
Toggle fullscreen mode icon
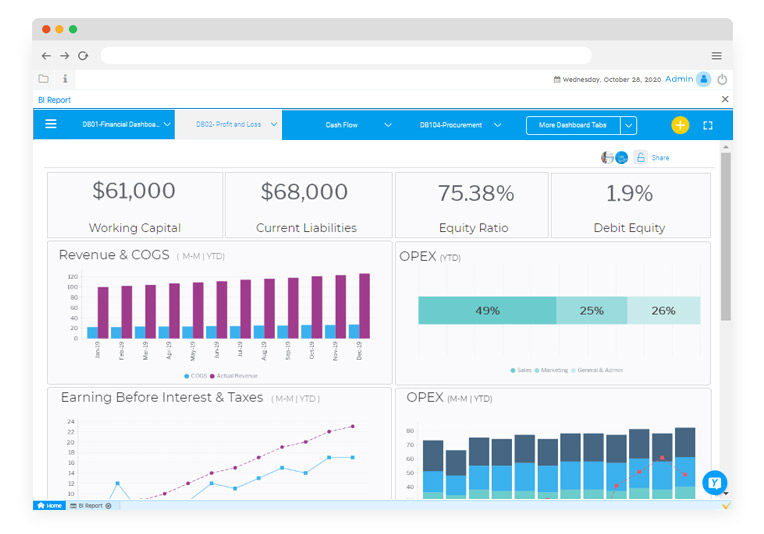[x=708, y=125]
